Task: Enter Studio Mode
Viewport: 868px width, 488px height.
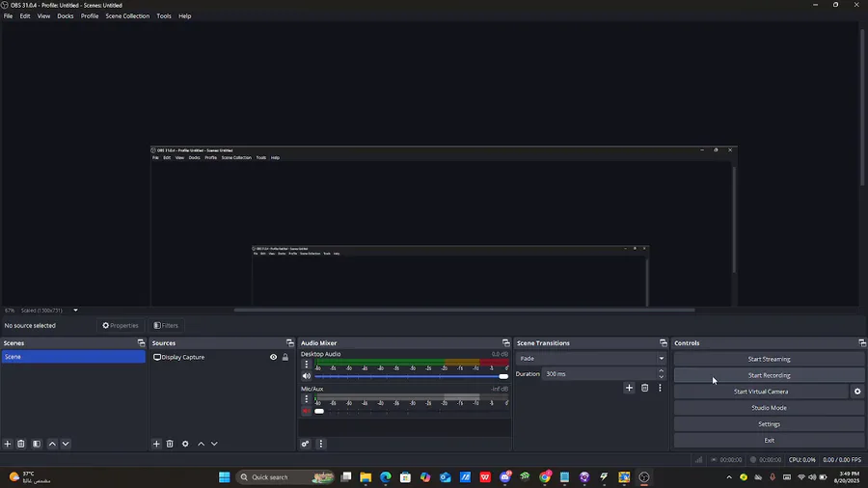Action: [769, 408]
